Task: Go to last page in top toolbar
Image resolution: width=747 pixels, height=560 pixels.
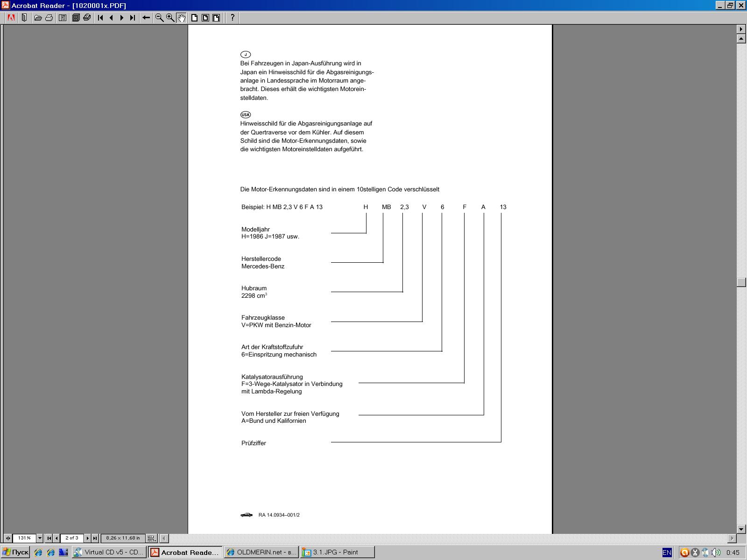Action: point(133,18)
